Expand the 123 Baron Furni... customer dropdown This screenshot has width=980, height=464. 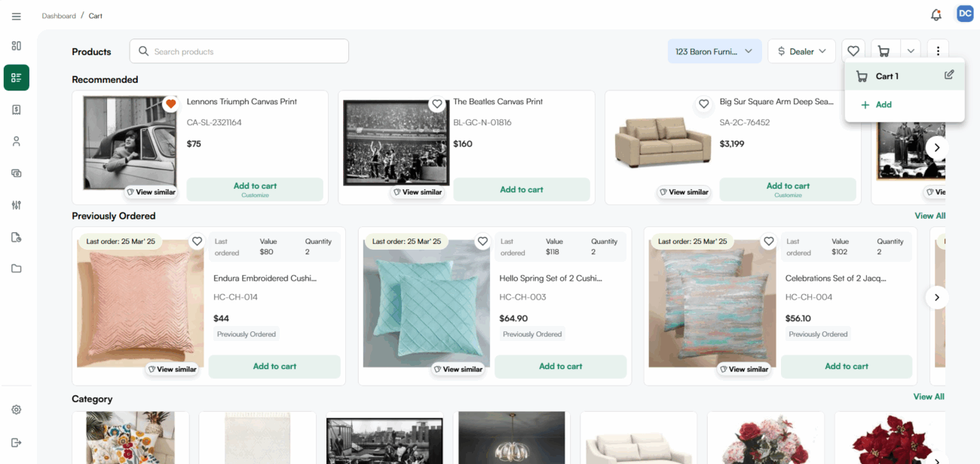pos(714,51)
